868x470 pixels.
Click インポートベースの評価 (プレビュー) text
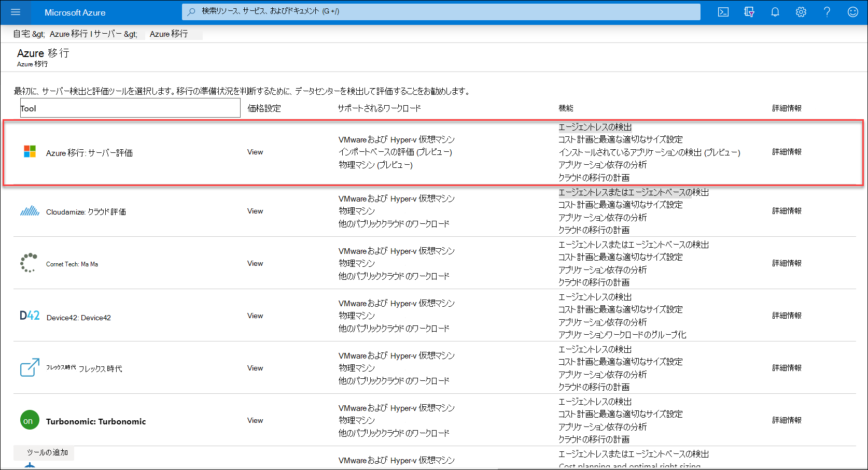click(x=395, y=152)
